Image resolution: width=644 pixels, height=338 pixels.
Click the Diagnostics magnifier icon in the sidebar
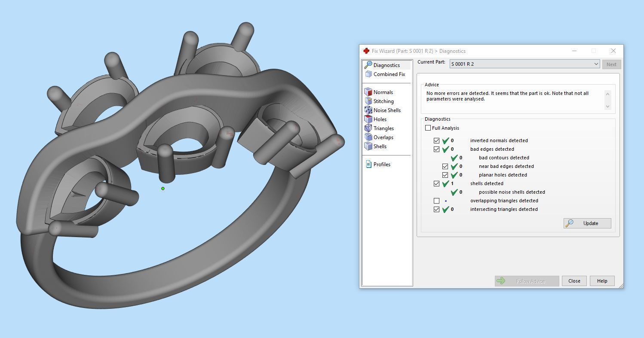pos(368,65)
